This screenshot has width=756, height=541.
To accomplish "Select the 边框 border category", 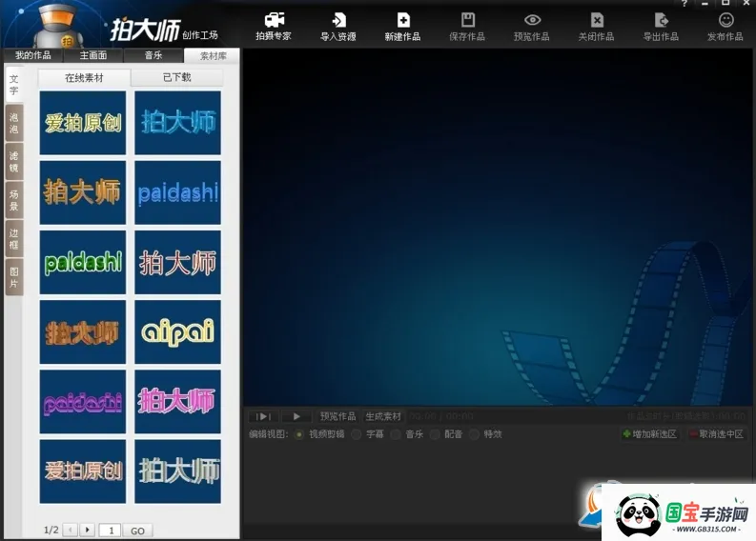I will pos(14,238).
